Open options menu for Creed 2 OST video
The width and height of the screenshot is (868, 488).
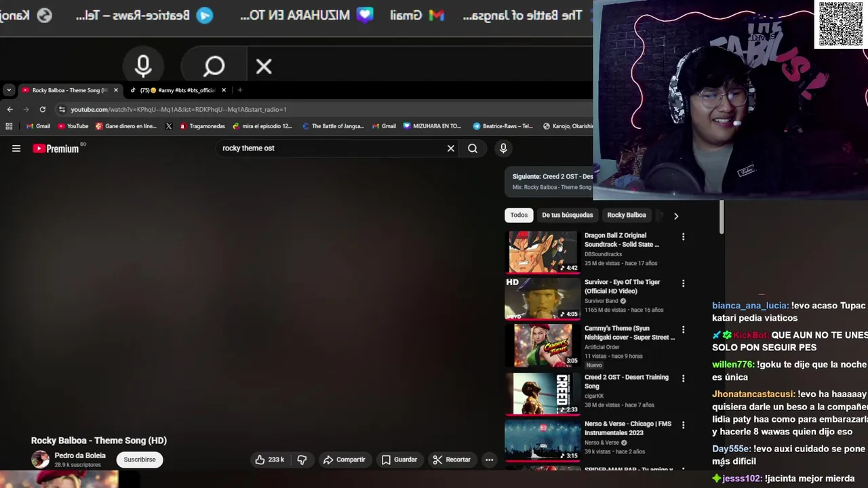tap(683, 378)
